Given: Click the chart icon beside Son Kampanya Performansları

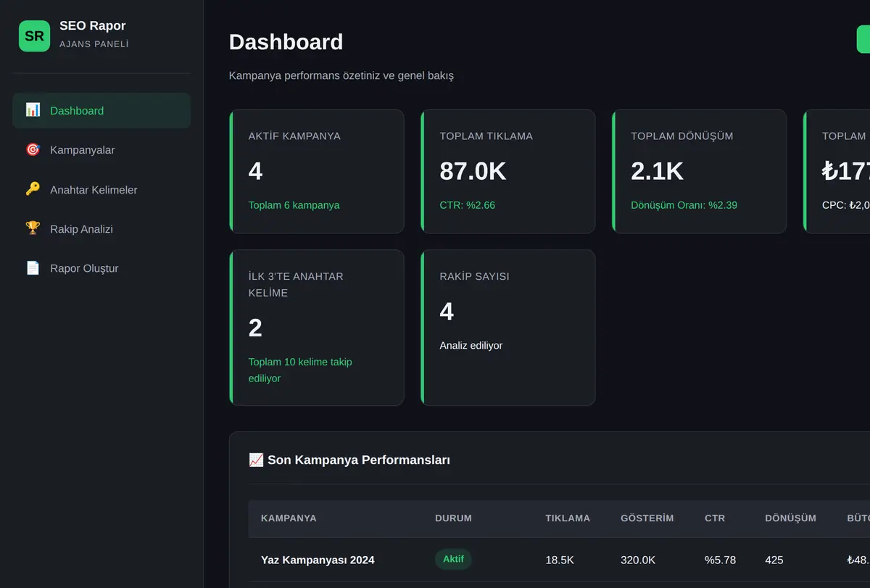Looking at the screenshot, I should 256,460.
